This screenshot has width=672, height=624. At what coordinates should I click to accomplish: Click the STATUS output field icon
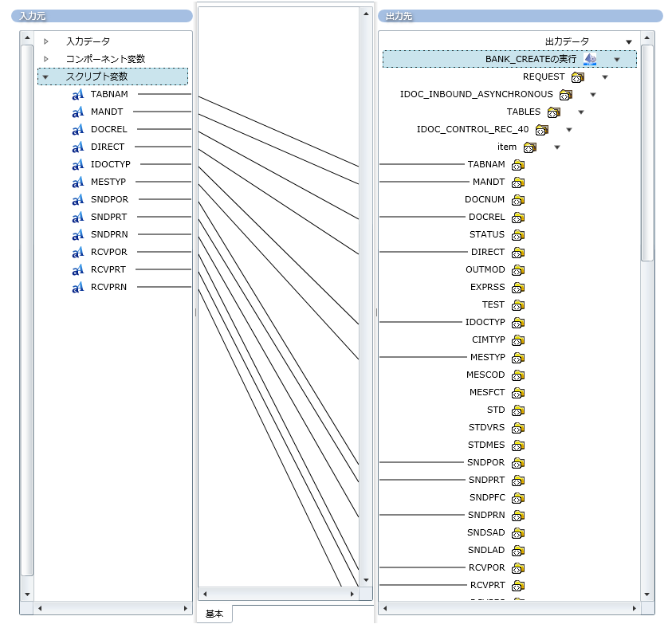518,235
